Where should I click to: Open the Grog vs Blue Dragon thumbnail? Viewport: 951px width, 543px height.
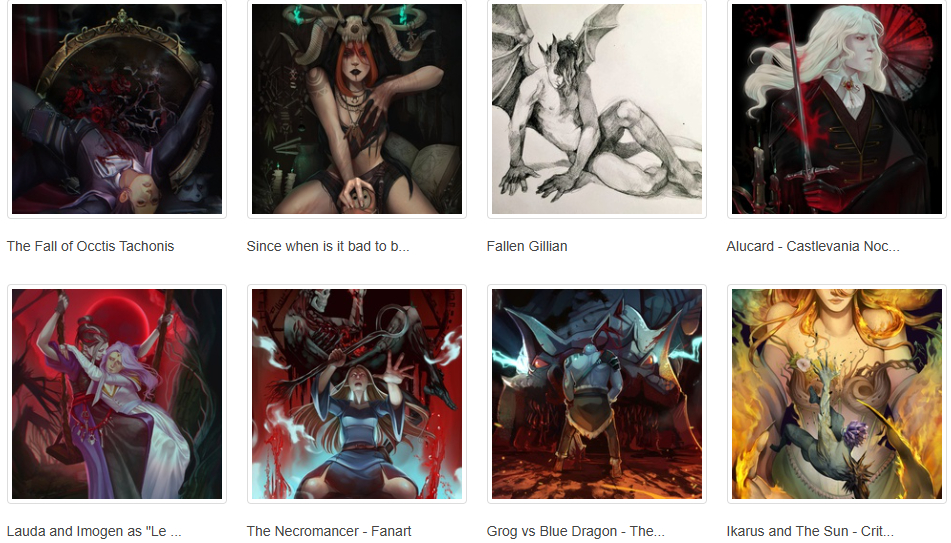[x=597, y=394]
